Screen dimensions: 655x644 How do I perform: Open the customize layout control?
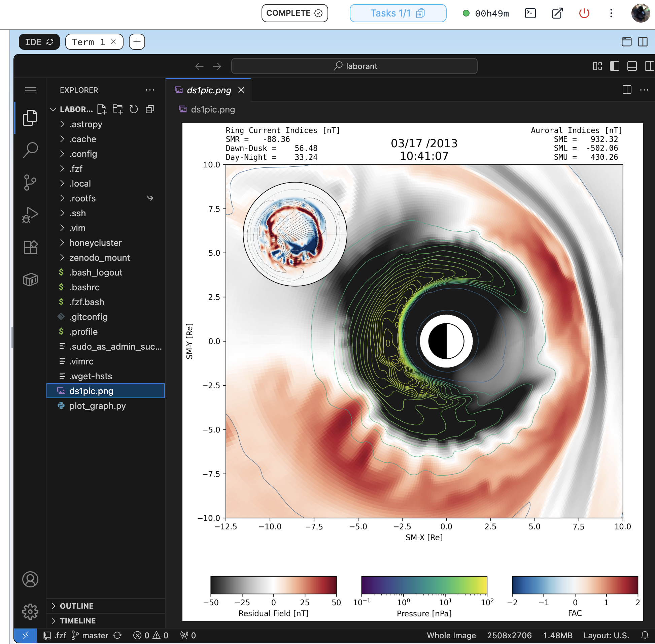(x=597, y=66)
